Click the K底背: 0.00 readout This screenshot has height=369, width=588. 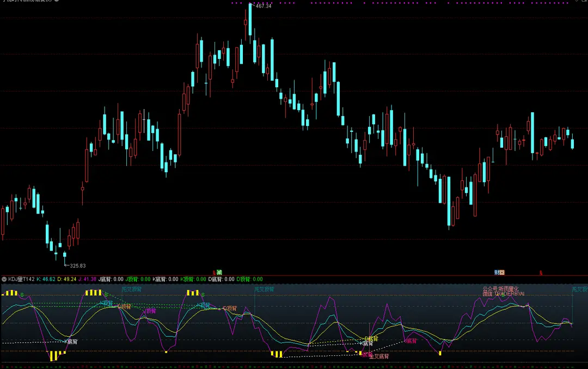[166, 279]
